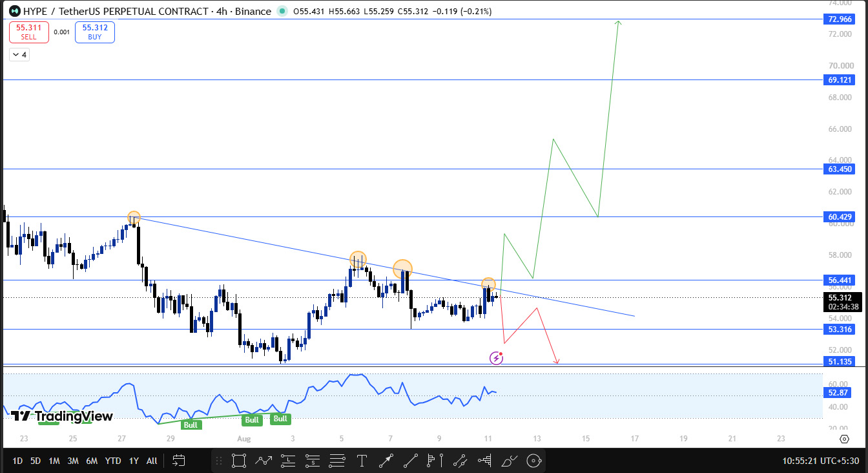The image size is (868, 473).
Task: Select the 51.135 horizontal line price label
Action: point(840,362)
